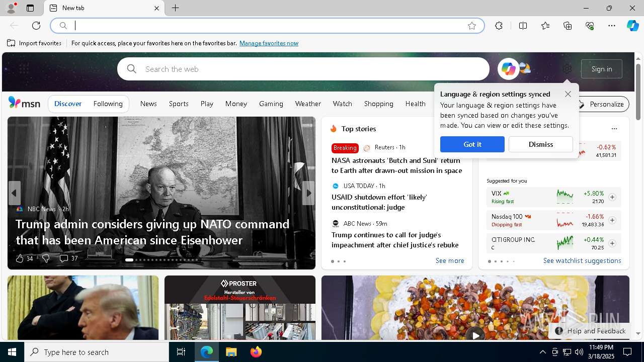The height and width of the screenshot is (362, 644).
Task: Close the language settings synced popup
Action: point(568,94)
